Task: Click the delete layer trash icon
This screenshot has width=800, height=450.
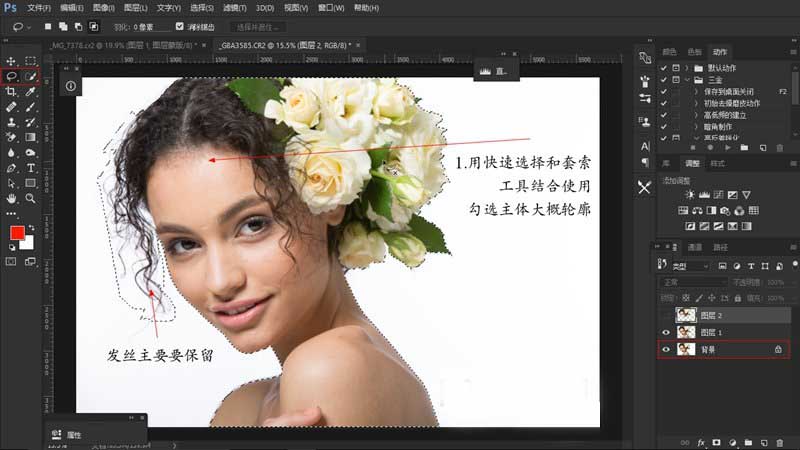Action: 777,441
